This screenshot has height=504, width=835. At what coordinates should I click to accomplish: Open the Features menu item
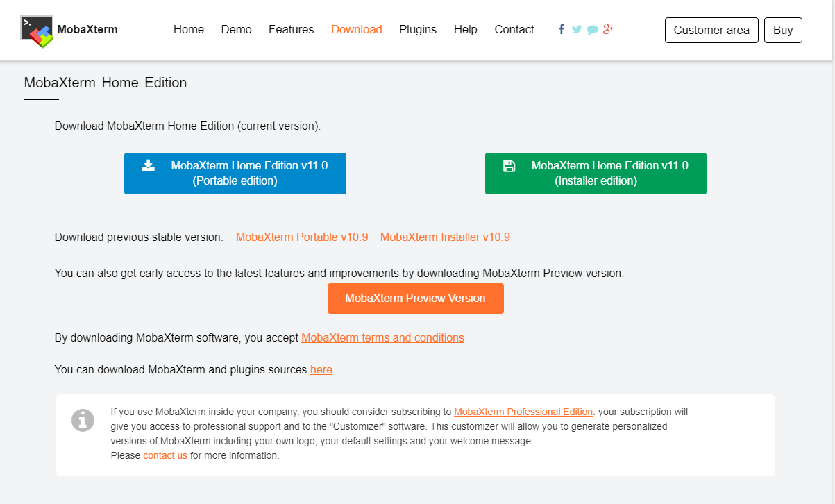click(x=292, y=30)
